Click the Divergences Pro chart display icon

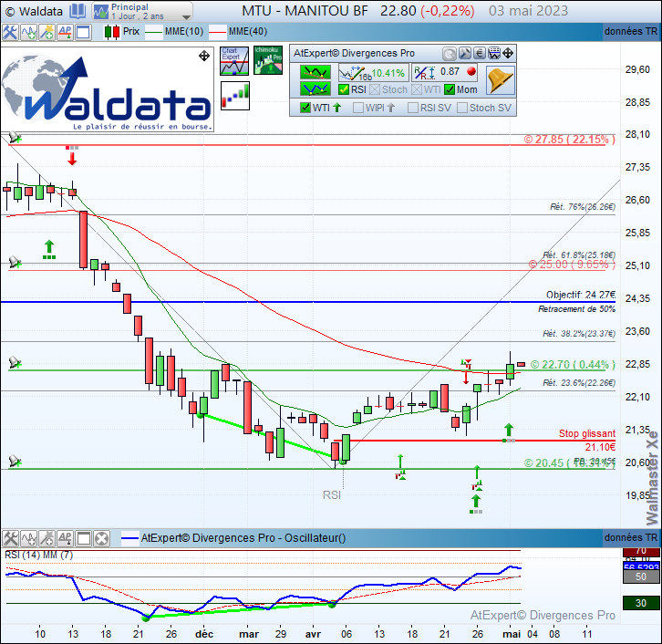pos(494,53)
